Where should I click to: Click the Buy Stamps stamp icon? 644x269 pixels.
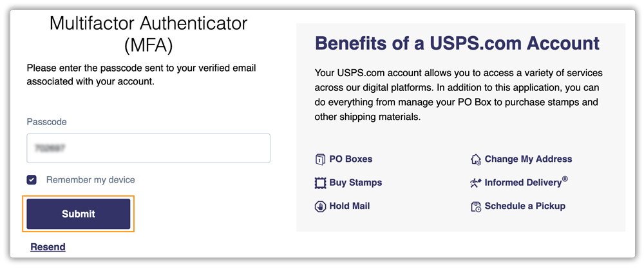coord(320,183)
